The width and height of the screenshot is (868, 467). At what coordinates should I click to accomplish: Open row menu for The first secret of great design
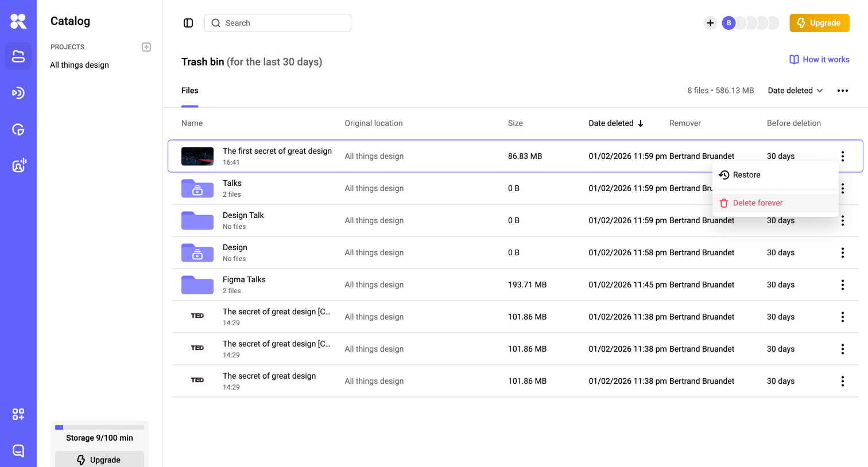click(843, 156)
